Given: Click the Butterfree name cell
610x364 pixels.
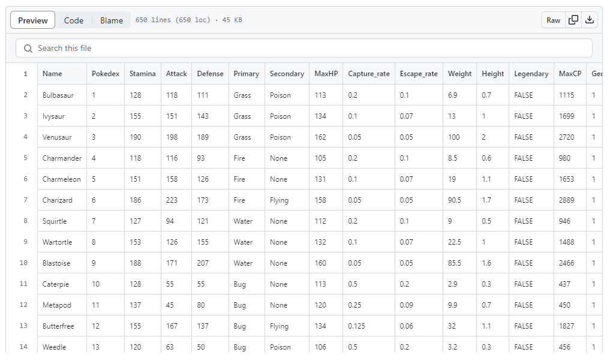Looking at the screenshot, I should tap(59, 326).
